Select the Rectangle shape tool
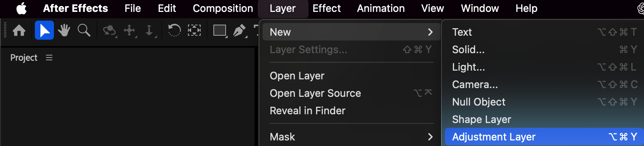Image resolution: width=644 pixels, height=146 pixels. click(x=220, y=31)
